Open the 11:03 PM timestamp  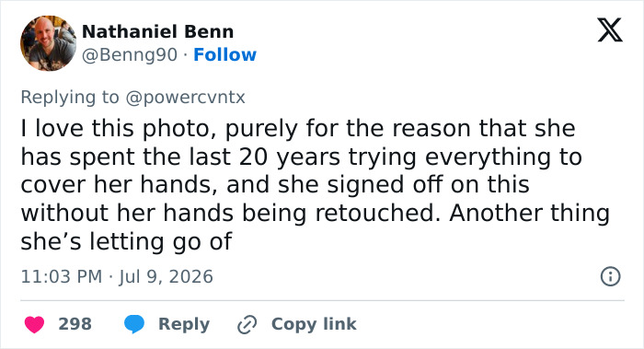point(62,276)
